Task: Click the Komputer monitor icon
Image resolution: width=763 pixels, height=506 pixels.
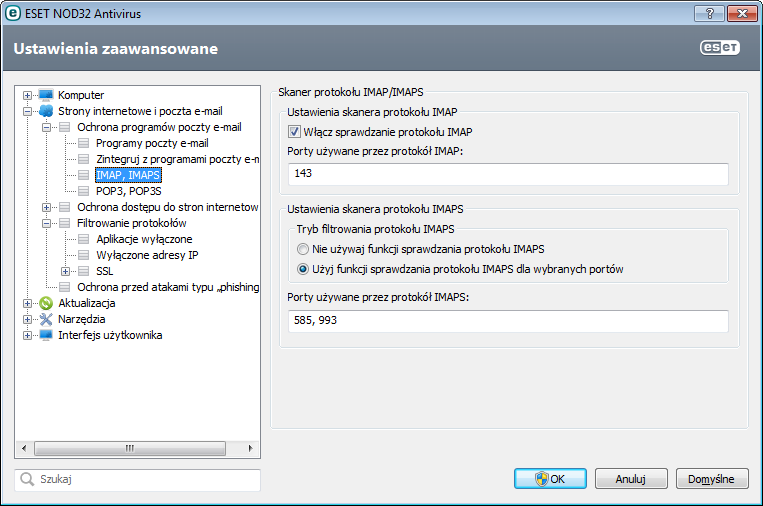Action: (46, 95)
